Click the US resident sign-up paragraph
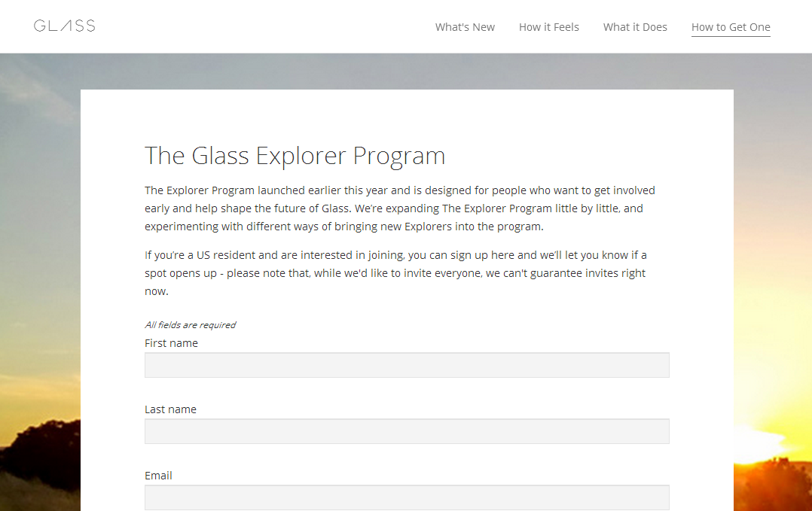Viewport: 812px width, 511px height. pyautogui.click(x=395, y=273)
